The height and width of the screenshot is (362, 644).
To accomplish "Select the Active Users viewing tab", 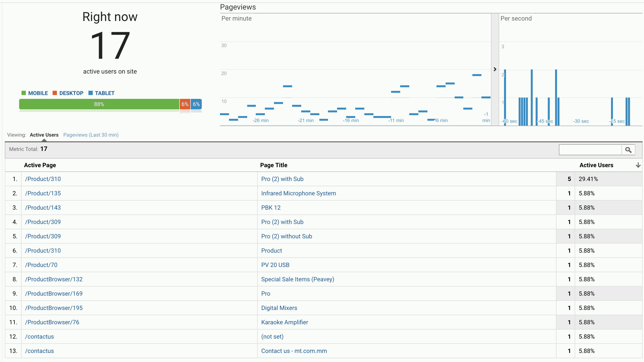I will pos(44,135).
